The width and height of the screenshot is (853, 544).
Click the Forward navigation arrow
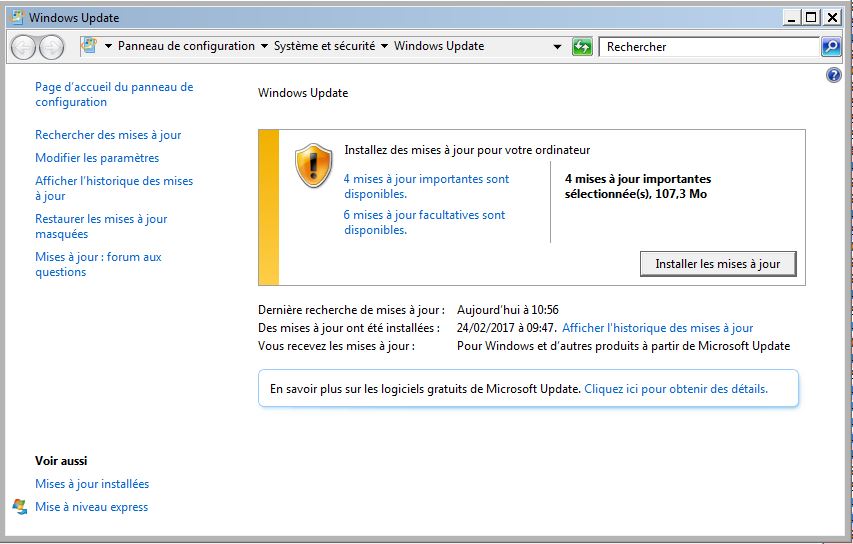51,47
